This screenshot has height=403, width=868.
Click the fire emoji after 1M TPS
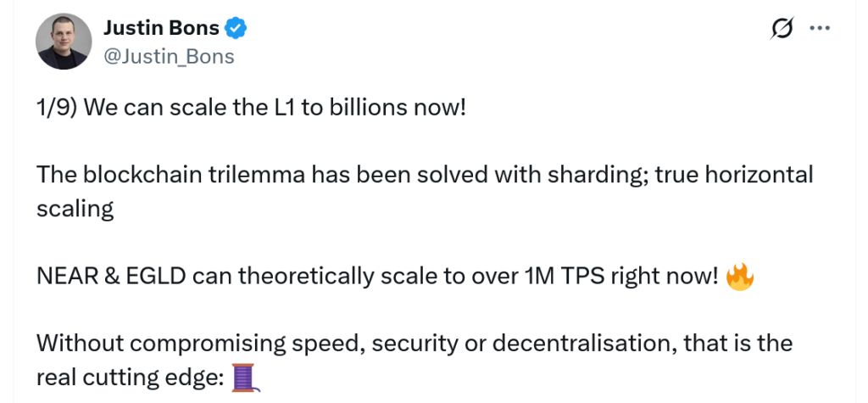pyautogui.click(x=741, y=276)
